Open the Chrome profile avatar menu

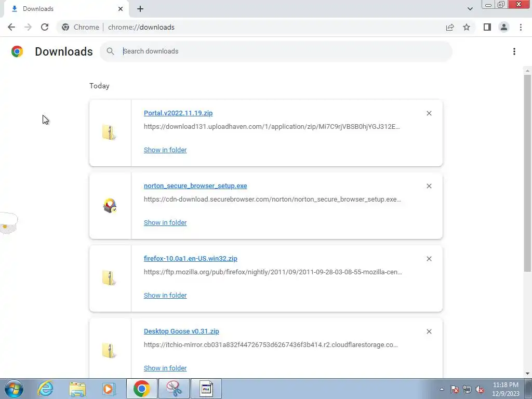pos(504,27)
